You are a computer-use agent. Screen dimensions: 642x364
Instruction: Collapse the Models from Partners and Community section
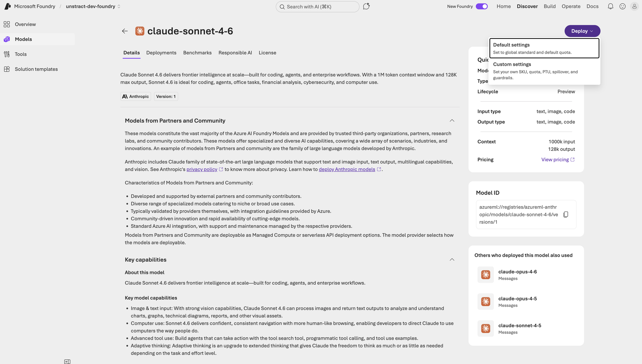[x=452, y=121]
